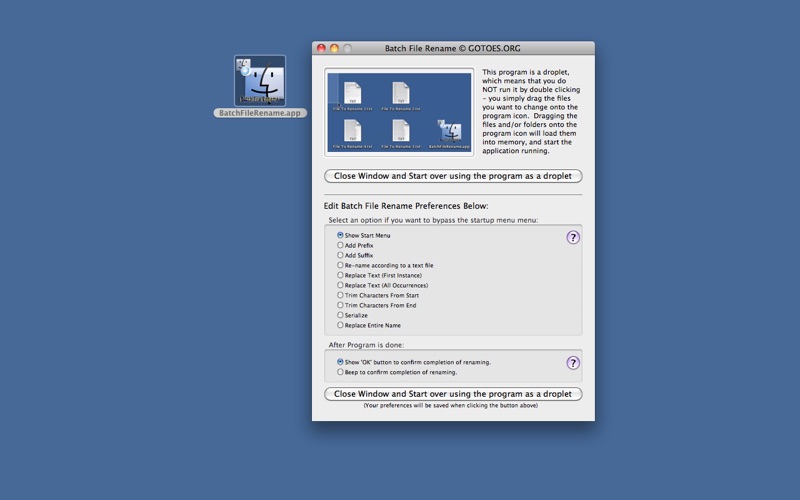Click the BatchFileRename.app file name label
Viewport: 800px width, 500px height.
[260, 113]
